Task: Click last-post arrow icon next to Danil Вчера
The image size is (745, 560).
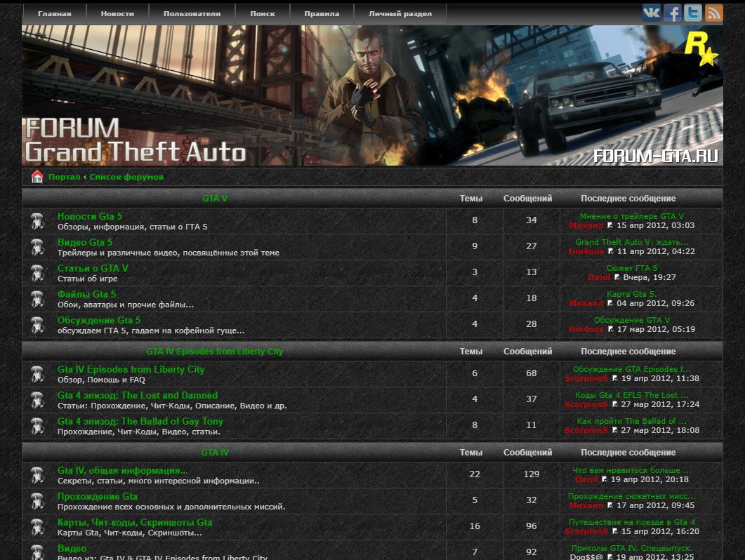Action: click(617, 277)
